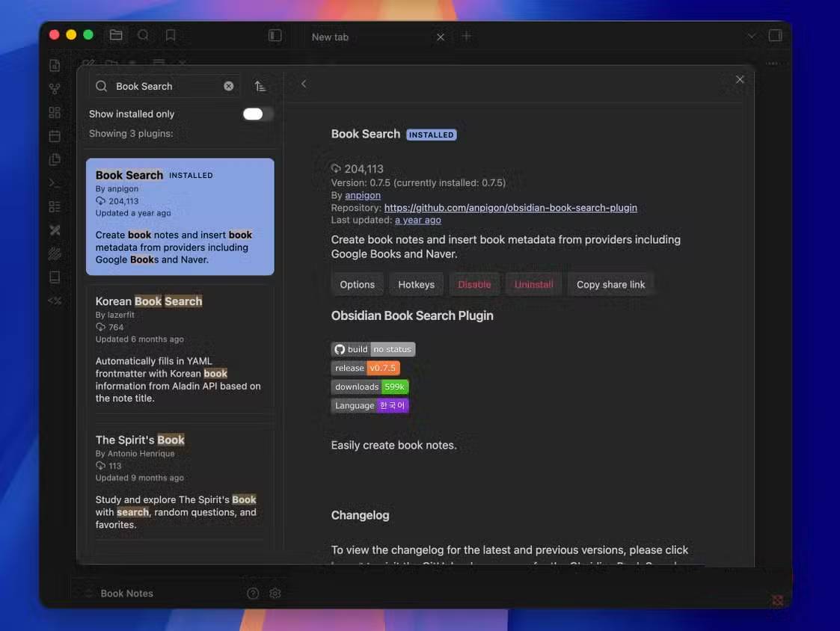Screen dimensions: 840x631
Task: Click 'By Antonio Henrique' author text
Action: pos(135,453)
